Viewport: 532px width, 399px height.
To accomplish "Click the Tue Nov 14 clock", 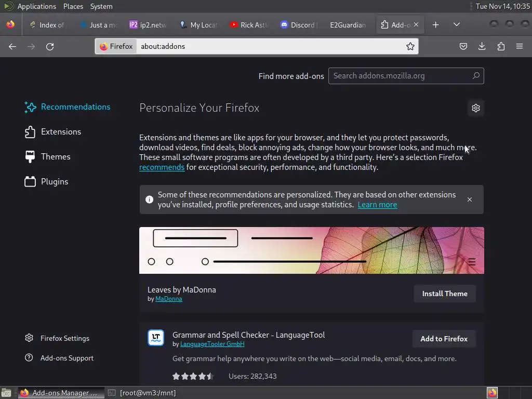I will pos(502,6).
